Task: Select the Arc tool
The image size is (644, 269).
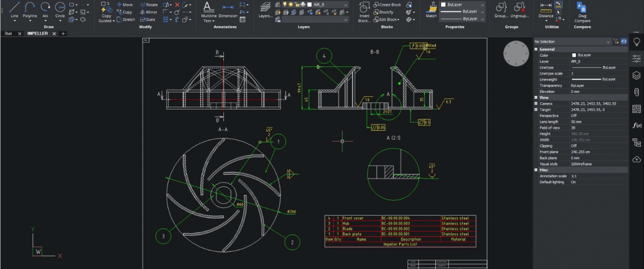Action: pos(46,9)
